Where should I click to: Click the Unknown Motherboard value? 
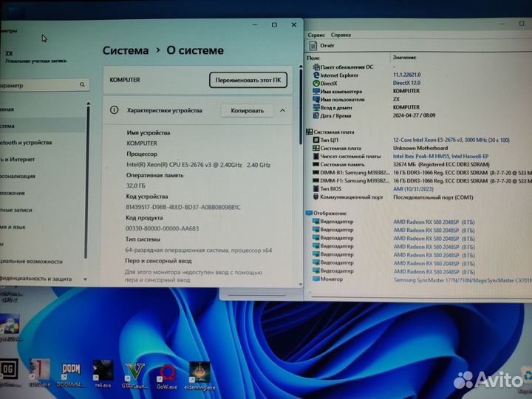[420, 148]
